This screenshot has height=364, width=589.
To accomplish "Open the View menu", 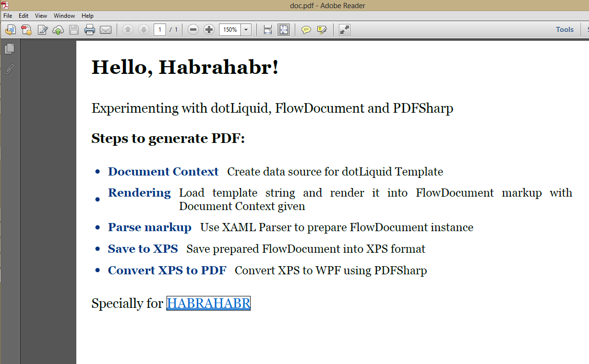I will (41, 15).
